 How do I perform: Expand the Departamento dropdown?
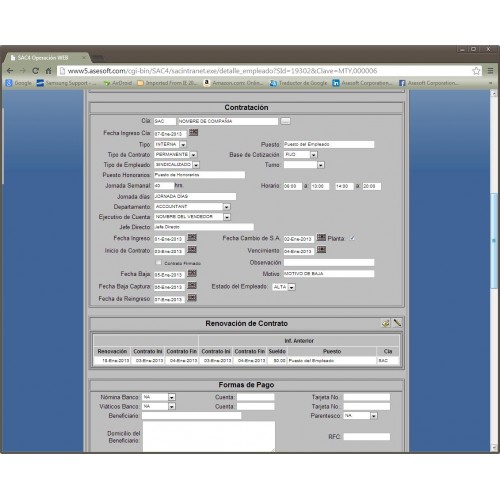[227, 207]
